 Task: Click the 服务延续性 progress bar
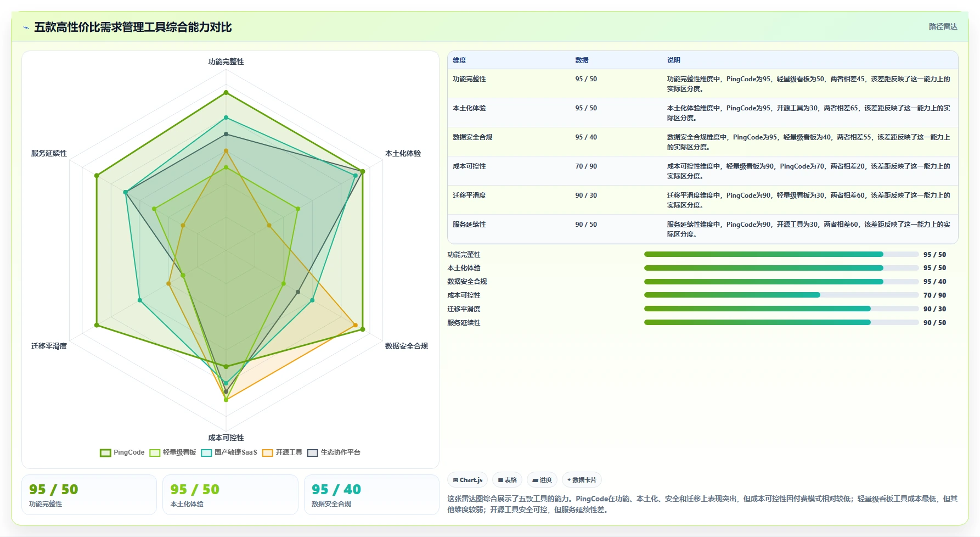click(x=781, y=322)
